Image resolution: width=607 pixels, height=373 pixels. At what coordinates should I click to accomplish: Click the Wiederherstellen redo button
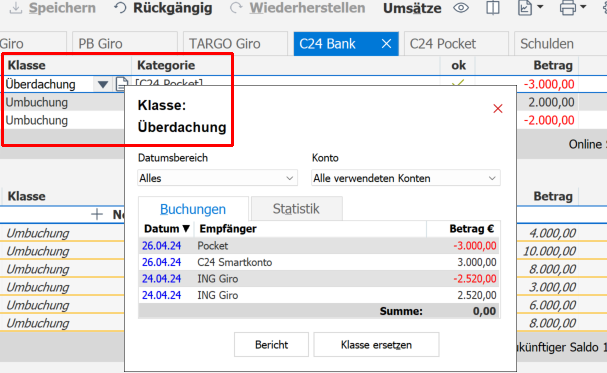(297, 8)
